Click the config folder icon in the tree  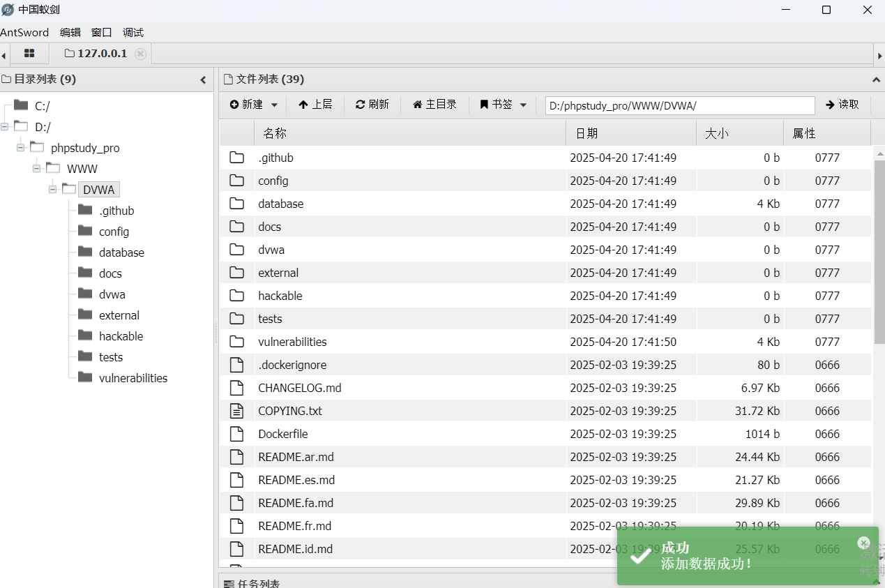[x=85, y=231]
